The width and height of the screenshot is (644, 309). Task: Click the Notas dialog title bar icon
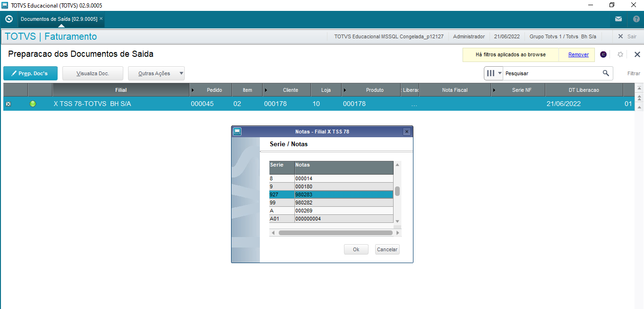[237, 132]
